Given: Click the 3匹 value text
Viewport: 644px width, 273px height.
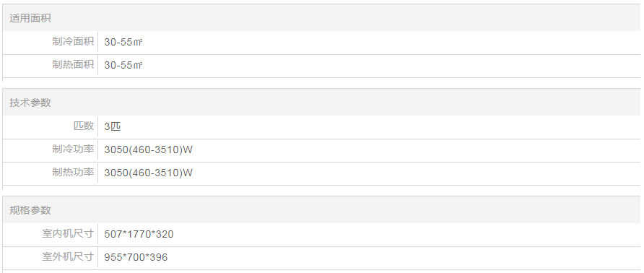Looking at the screenshot, I should pyautogui.click(x=113, y=126).
